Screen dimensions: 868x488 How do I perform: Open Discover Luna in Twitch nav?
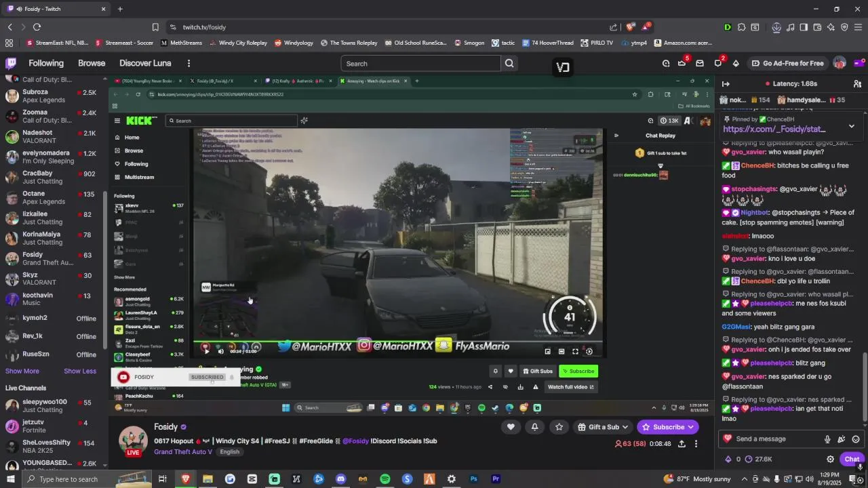tap(145, 63)
